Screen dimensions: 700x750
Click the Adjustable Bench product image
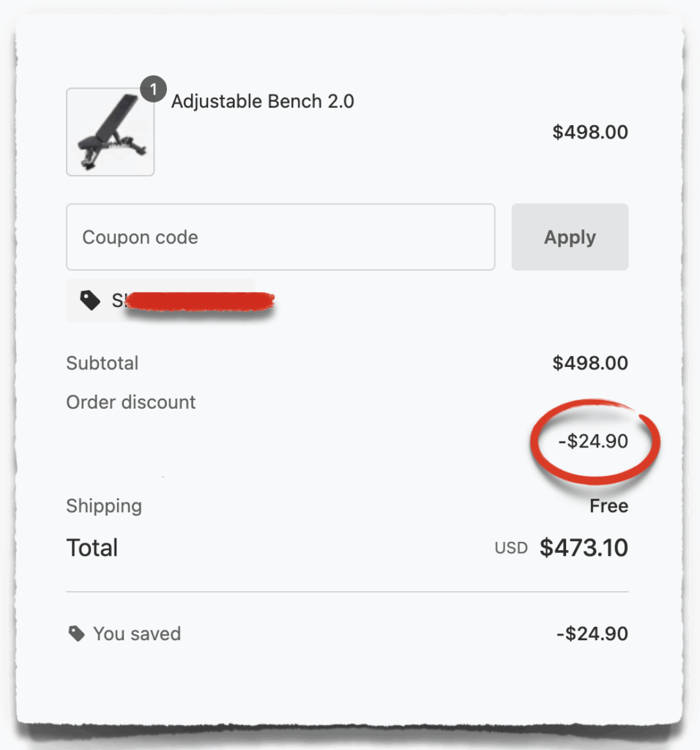pos(110,132)
